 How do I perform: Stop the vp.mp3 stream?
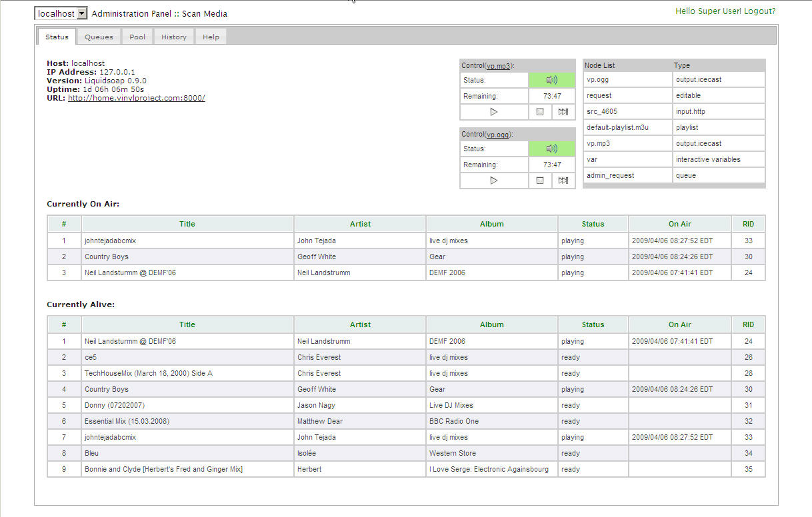click(540, 112)
